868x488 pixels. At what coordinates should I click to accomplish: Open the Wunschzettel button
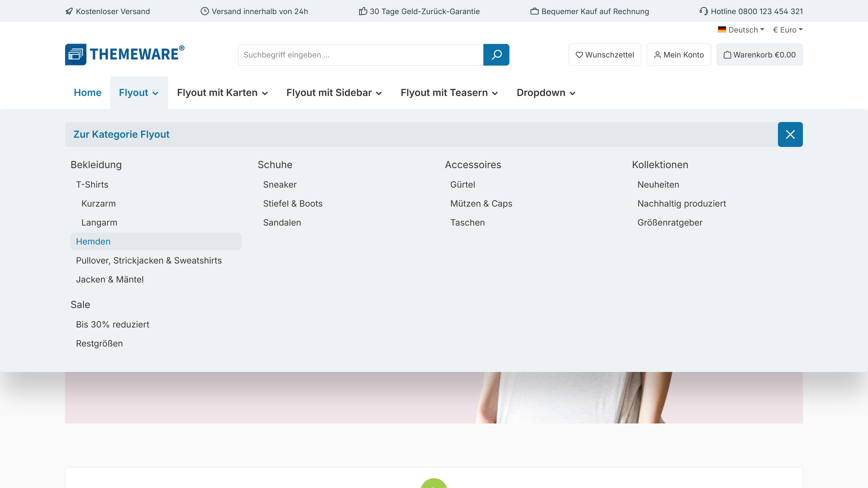605,54
